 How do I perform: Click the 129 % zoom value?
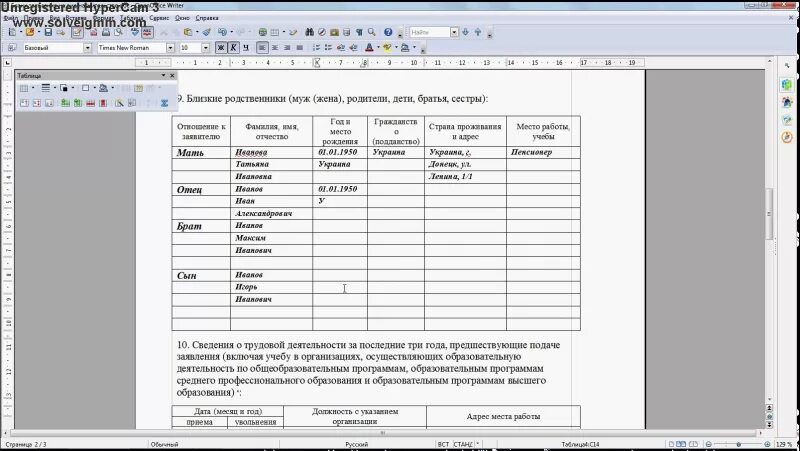[x=784, y=445]
